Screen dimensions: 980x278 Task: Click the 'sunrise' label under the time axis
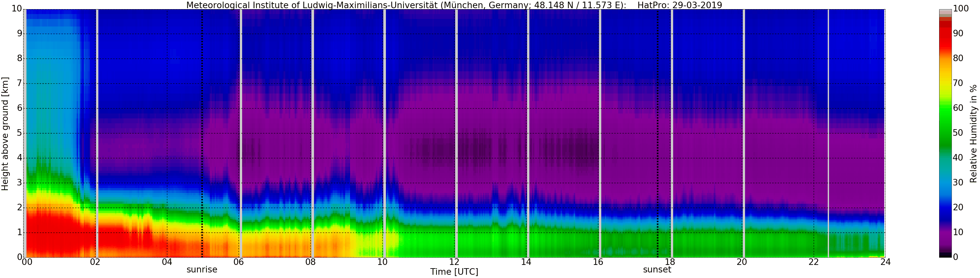[x=202, y=269]
